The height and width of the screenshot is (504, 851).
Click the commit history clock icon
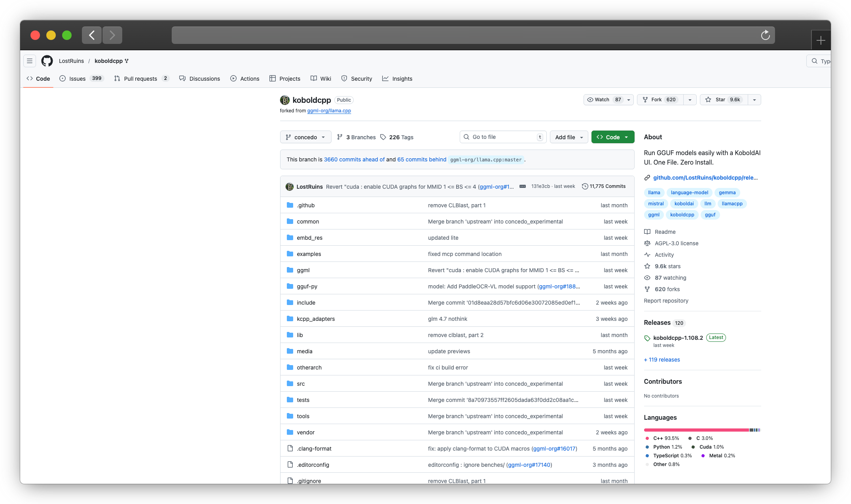click(585, 186)
